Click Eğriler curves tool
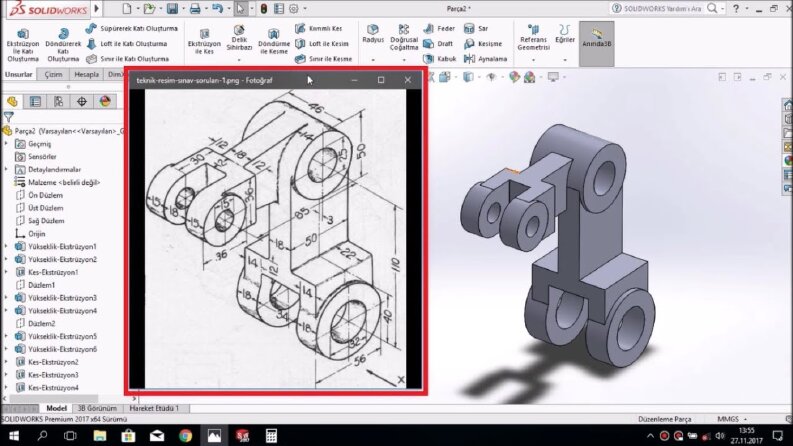The image size is (793, 446). 565,33
